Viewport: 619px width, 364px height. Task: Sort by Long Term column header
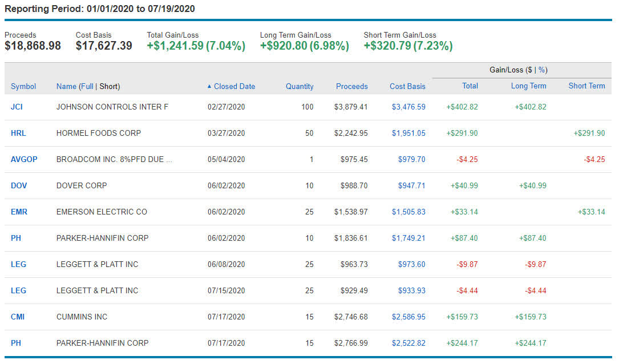coord(528,86)
